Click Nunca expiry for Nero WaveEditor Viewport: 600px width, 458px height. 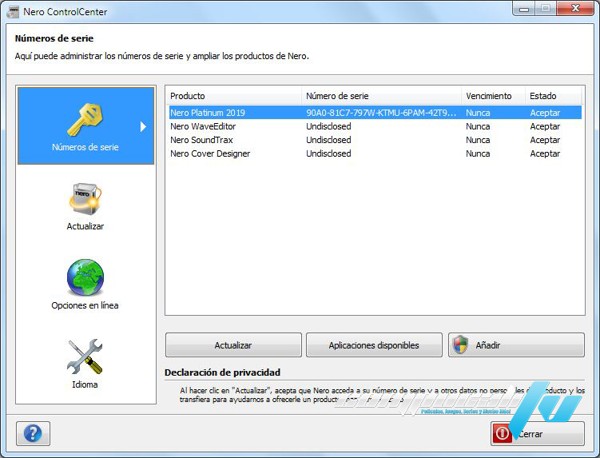[x=478, y=126]
